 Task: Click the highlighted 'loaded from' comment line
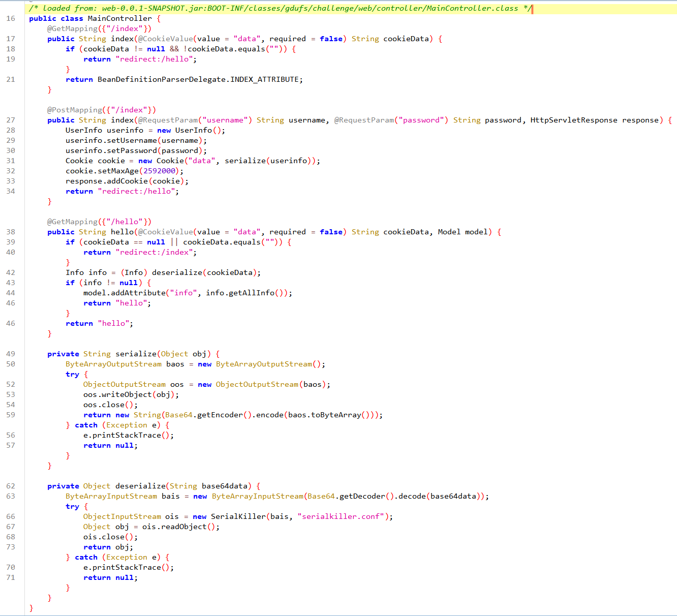point(273,8)
